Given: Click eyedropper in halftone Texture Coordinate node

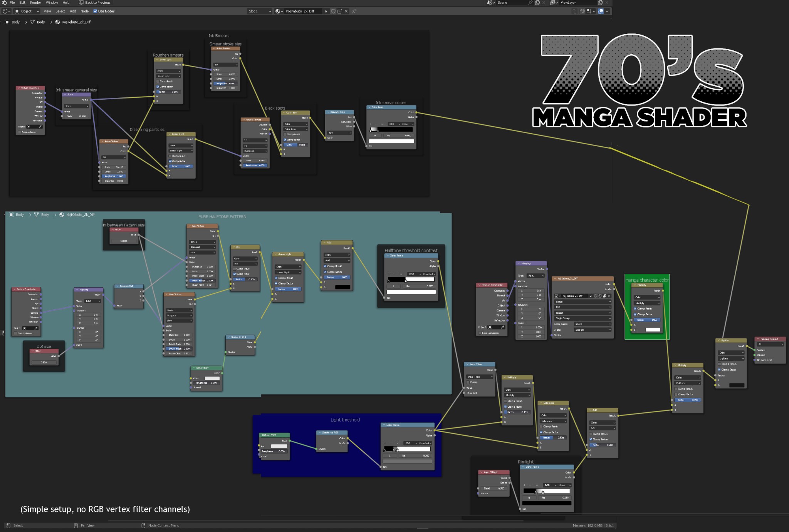Looking at the screenshot, I should pos(36,328).
